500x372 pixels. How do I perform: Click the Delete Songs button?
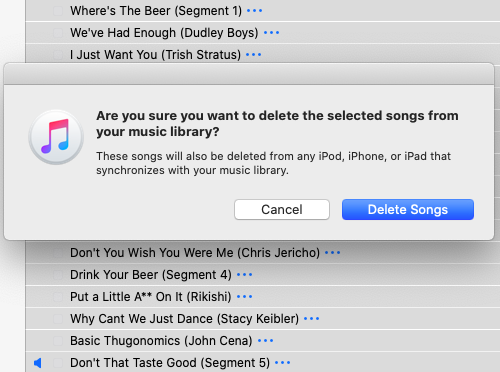(408, 209)
